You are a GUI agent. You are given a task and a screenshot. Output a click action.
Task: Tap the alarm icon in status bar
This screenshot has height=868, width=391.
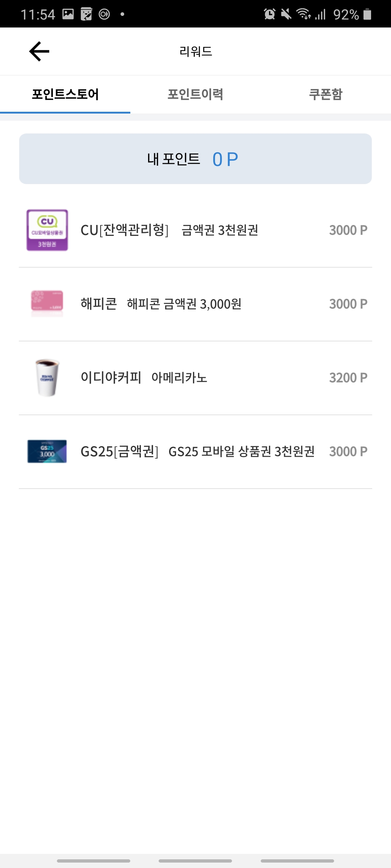[x=269, y=14]
